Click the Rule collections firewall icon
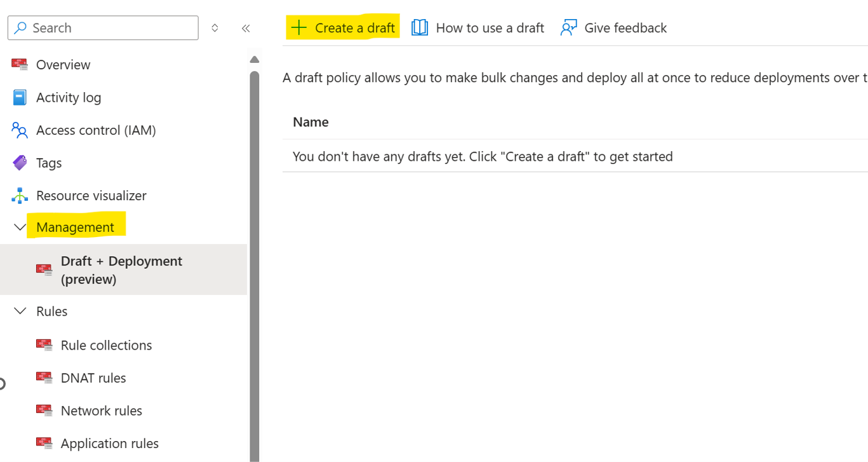Viewport: 868px width, 462px height. [x=44, y=344]
